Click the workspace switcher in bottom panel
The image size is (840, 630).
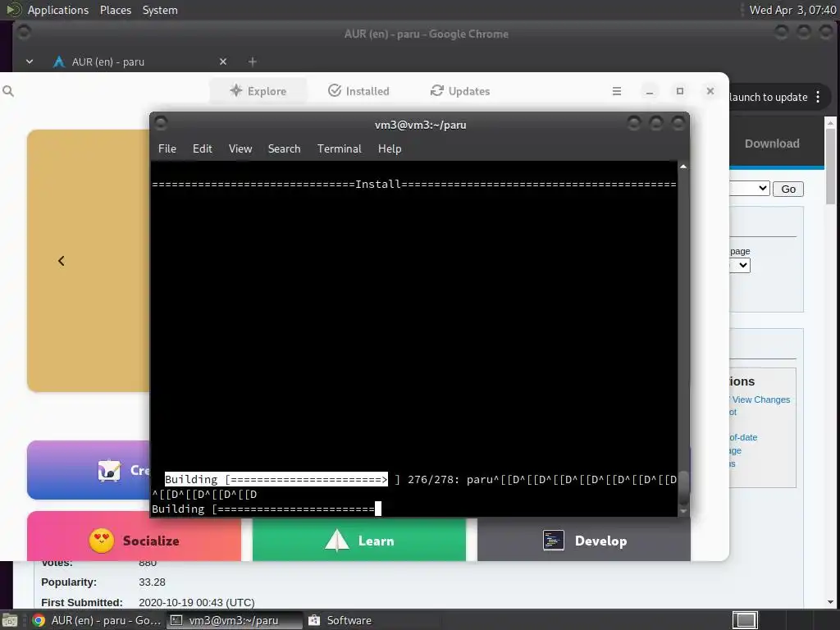(745, 620)
